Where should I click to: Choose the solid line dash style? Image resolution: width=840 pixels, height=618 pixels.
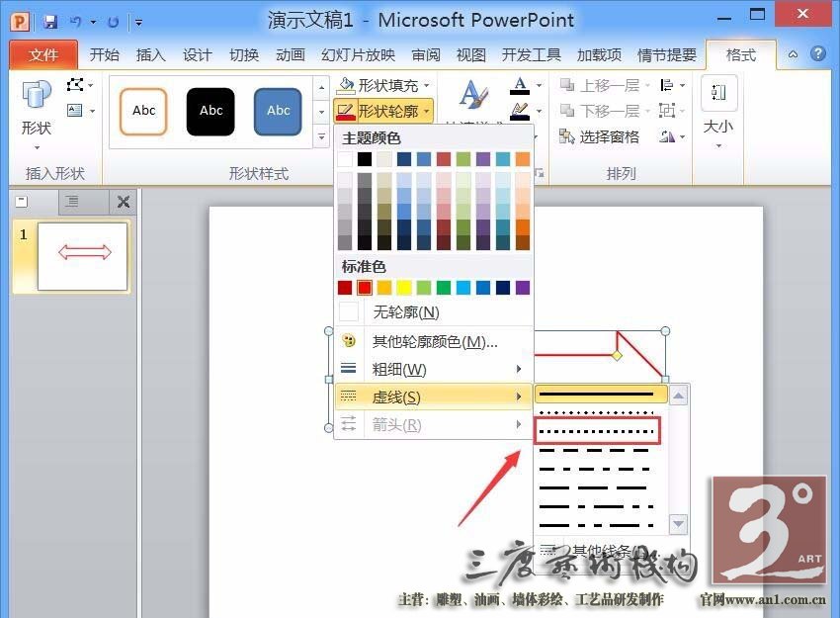pyautogui.click(x=601, y=396)
